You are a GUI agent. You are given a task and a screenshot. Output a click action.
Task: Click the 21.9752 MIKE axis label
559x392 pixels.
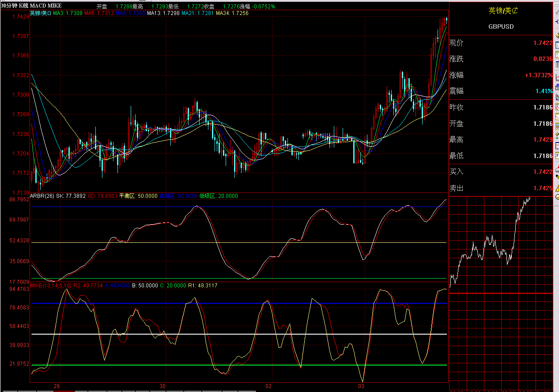pyautogui.click(x=19, y=364)
